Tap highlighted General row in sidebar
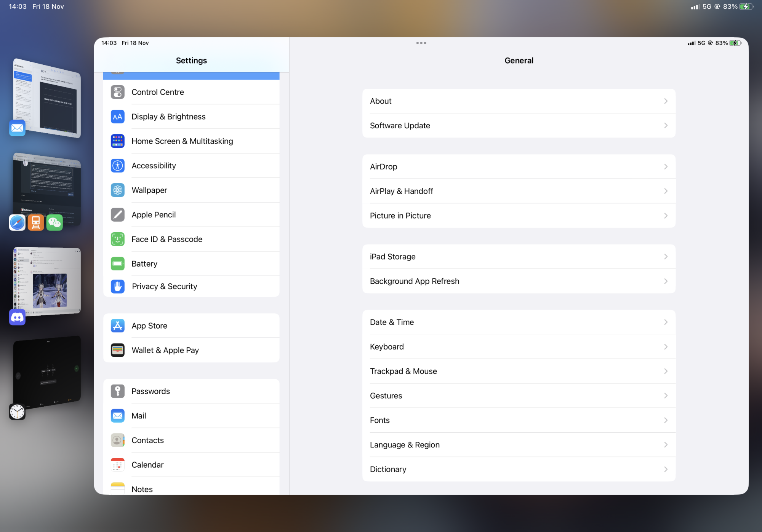 [191, 76]
